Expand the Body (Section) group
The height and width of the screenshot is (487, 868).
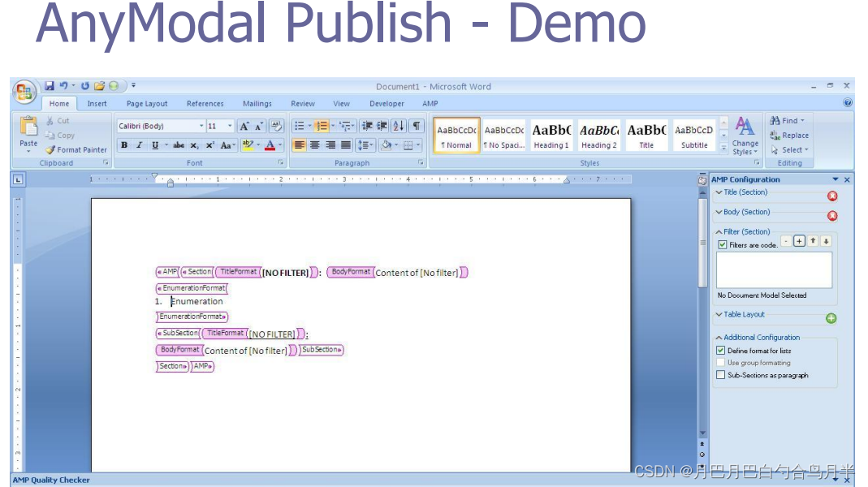[x=719, y=212]
